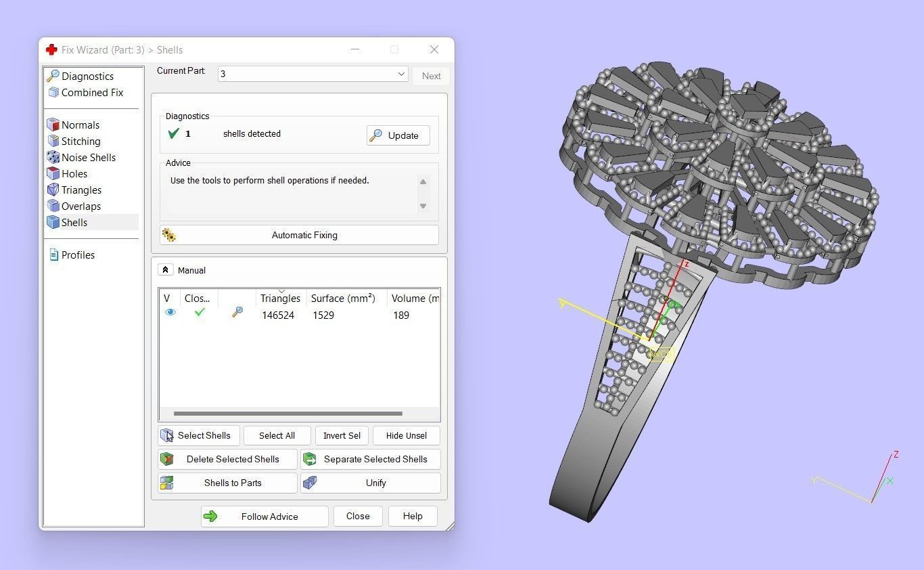Click the red cross Fix Wizard title icon
Viewport: 924px width, 570px height.
pos(51,50)
